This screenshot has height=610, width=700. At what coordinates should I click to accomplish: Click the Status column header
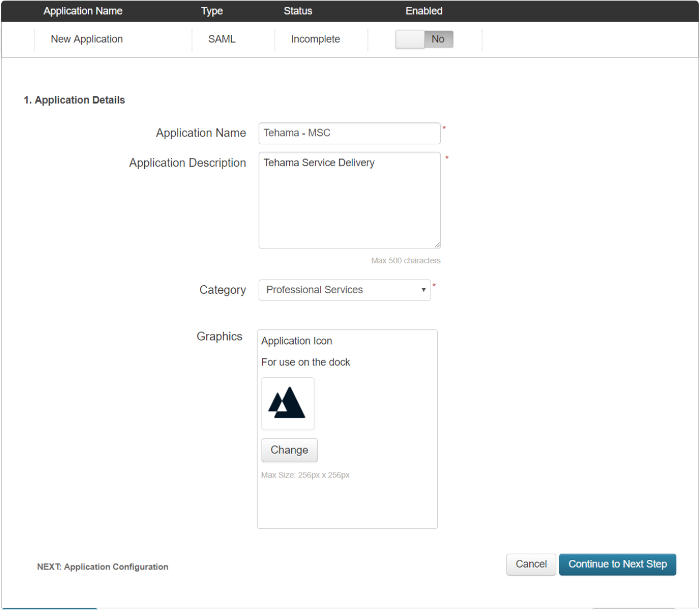[x=298, y=11]
